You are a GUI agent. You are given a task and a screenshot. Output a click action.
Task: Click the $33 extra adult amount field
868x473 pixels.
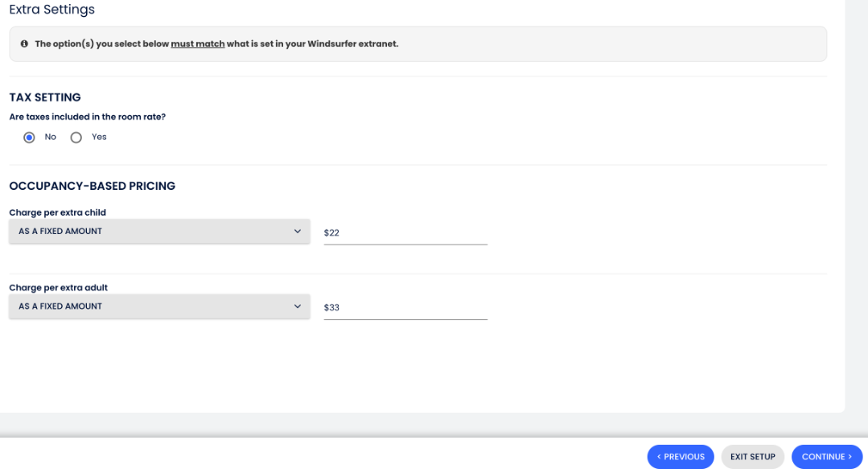tap(405, 307)
